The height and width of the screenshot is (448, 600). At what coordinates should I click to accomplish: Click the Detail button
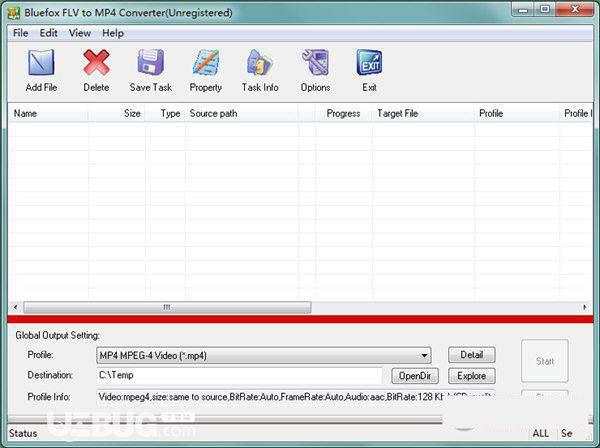click(x=471, y=355)
